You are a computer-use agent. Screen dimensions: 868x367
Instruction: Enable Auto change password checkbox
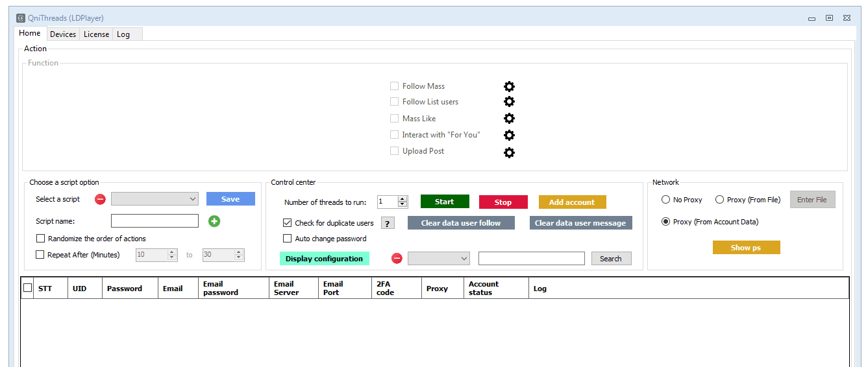(288, 239)
